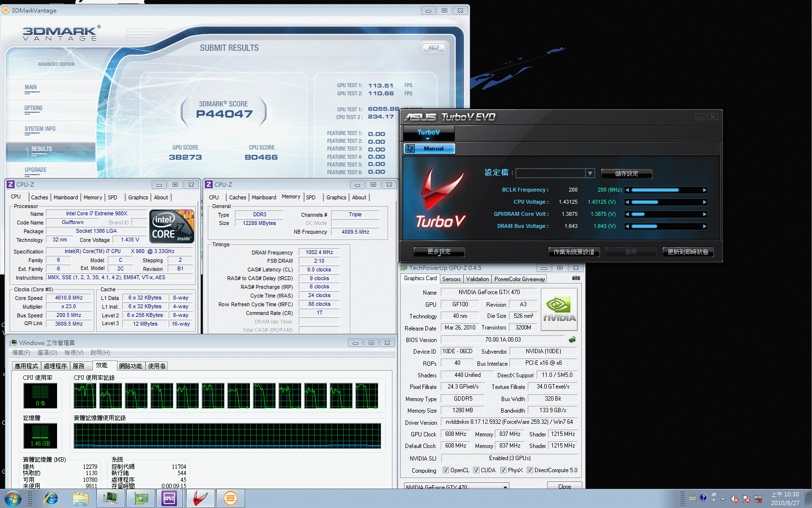812x508 pixels.
Task: Open the TurboV profile dropdown arrow
Action: [590, 173]
